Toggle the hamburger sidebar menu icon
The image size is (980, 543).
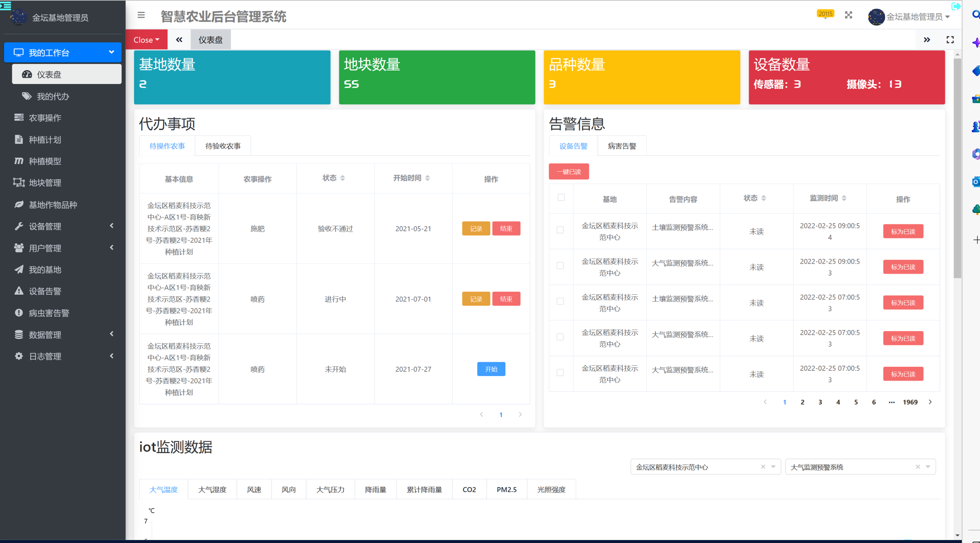pos(141,15)
